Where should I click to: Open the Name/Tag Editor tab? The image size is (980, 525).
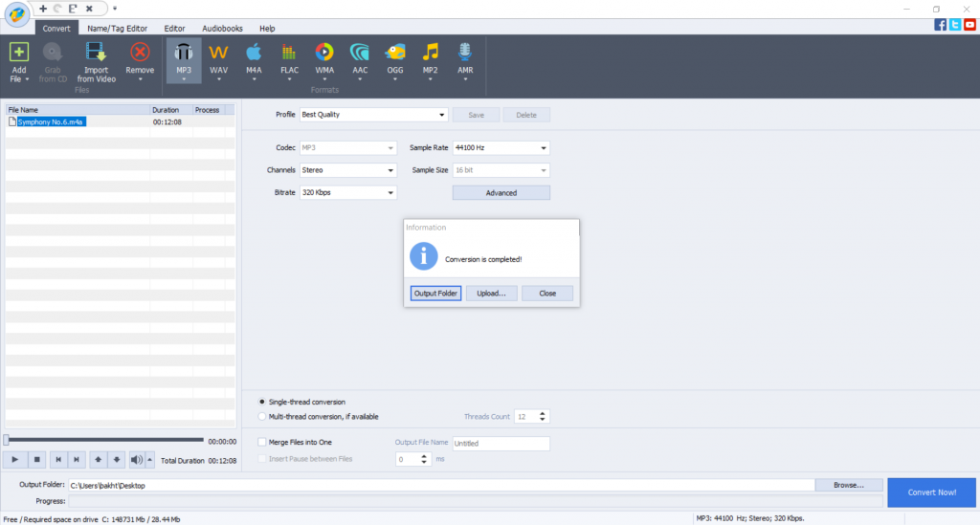(117, 28)
